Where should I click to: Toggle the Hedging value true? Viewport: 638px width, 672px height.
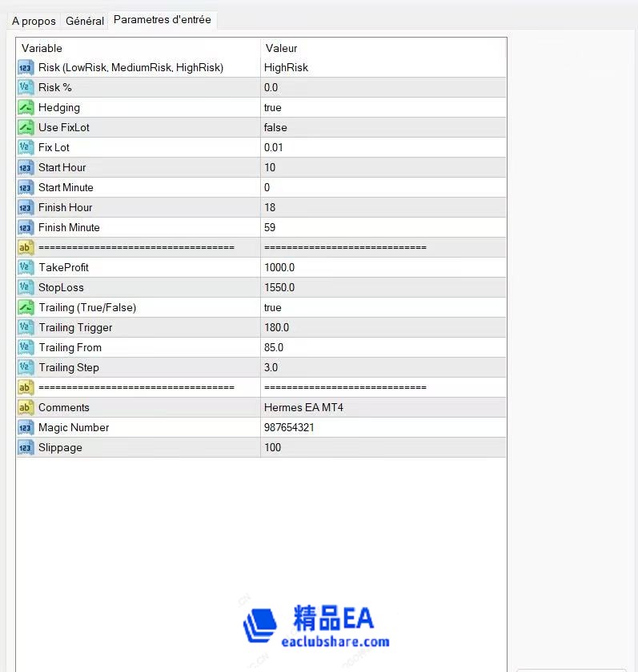[383, 107]
